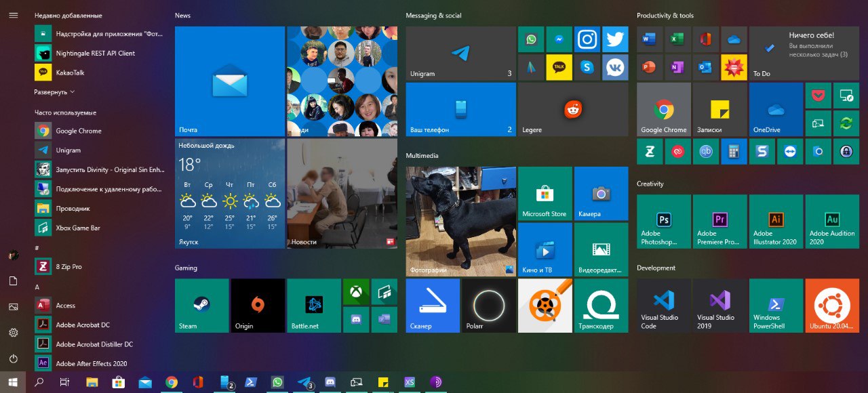Open the Камера tile
This screenshot has width=868, height=393.
click(601, 194)
